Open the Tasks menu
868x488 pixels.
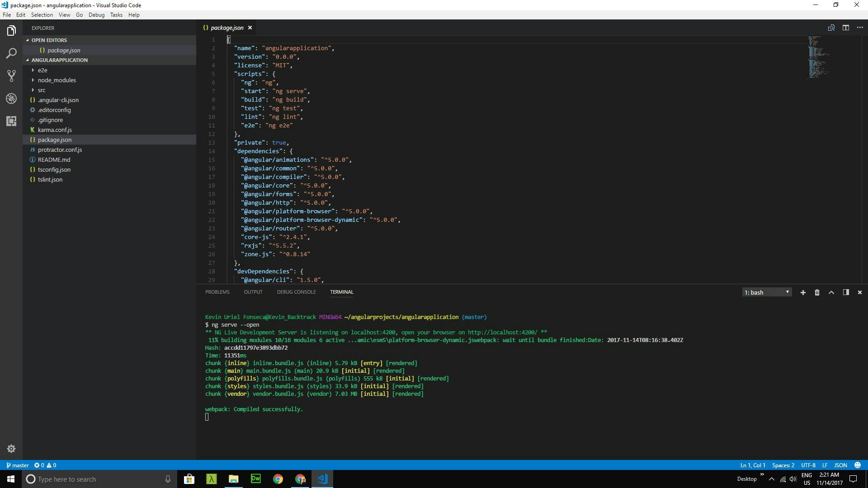116,15
